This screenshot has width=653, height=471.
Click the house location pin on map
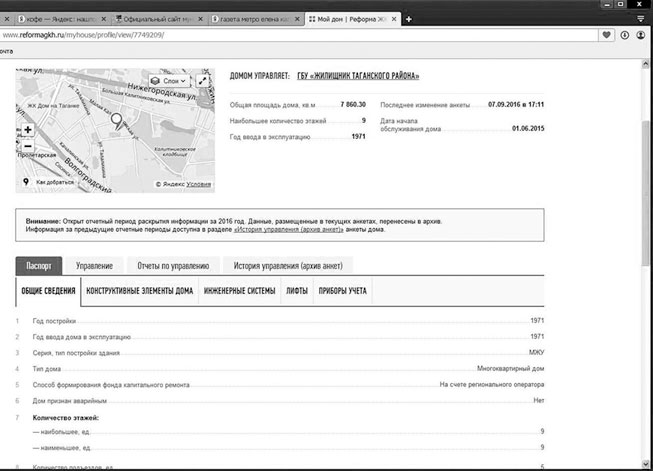(x=116, y=122)
